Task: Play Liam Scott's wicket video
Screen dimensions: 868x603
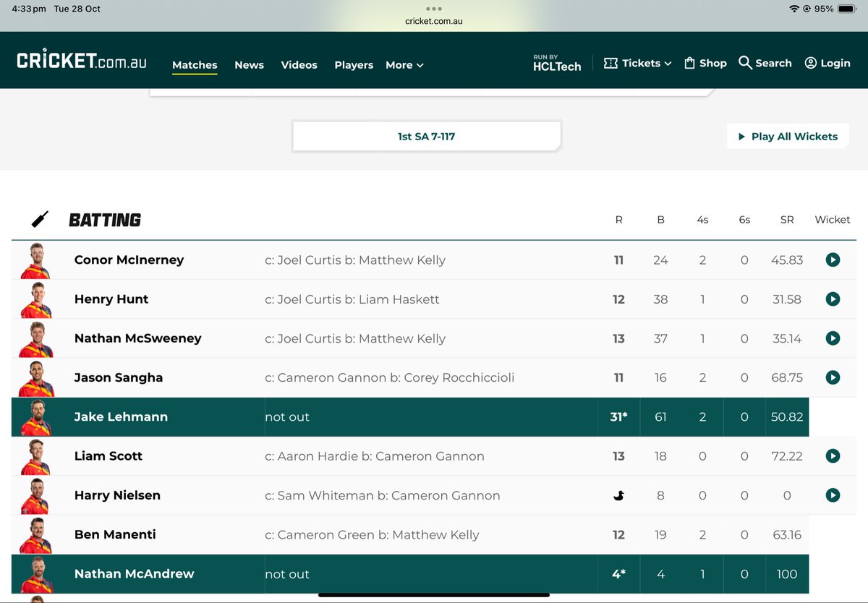Action: click(x=833, y=456)
